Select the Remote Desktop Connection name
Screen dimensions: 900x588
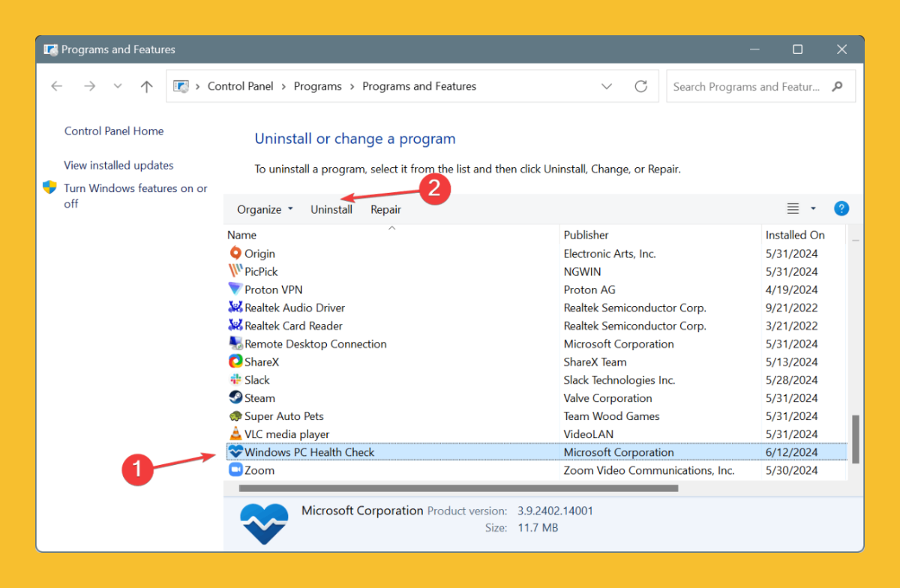[316, 343]
